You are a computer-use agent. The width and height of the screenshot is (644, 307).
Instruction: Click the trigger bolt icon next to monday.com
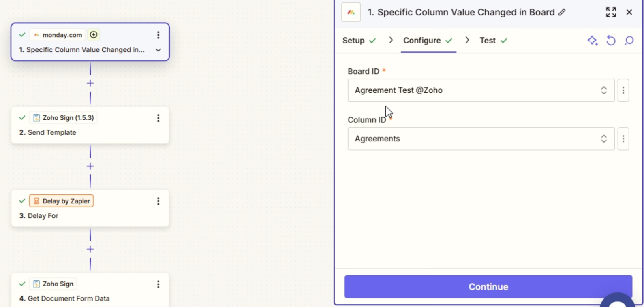click(94, 35)
